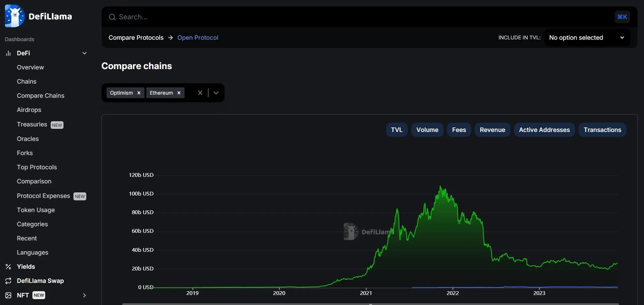644x305 pixels.
Task: Open DefiLlama Swap
Action: coord(40,281)
